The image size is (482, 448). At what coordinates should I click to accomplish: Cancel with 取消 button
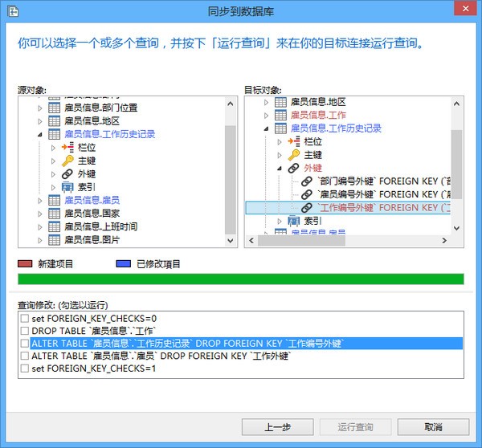pos(433,427)
